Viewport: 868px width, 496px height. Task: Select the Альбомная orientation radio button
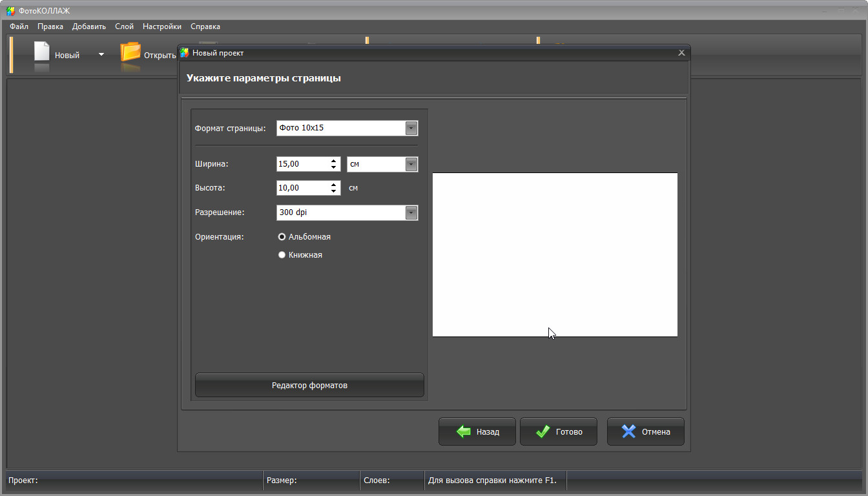282,237
